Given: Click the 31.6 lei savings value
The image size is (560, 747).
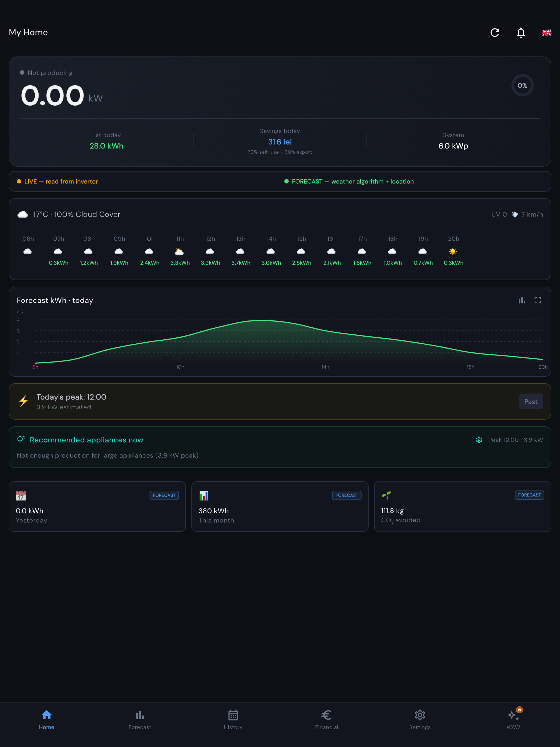Looking at the screenshot, I should coord(280,142).
